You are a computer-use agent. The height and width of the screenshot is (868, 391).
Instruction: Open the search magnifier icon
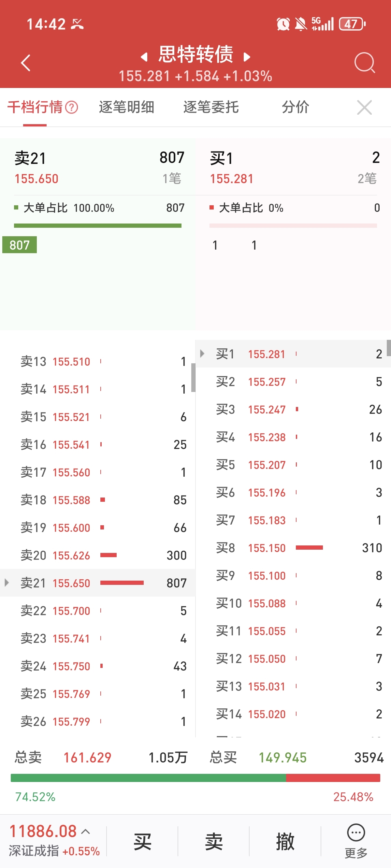coord(365,63)
